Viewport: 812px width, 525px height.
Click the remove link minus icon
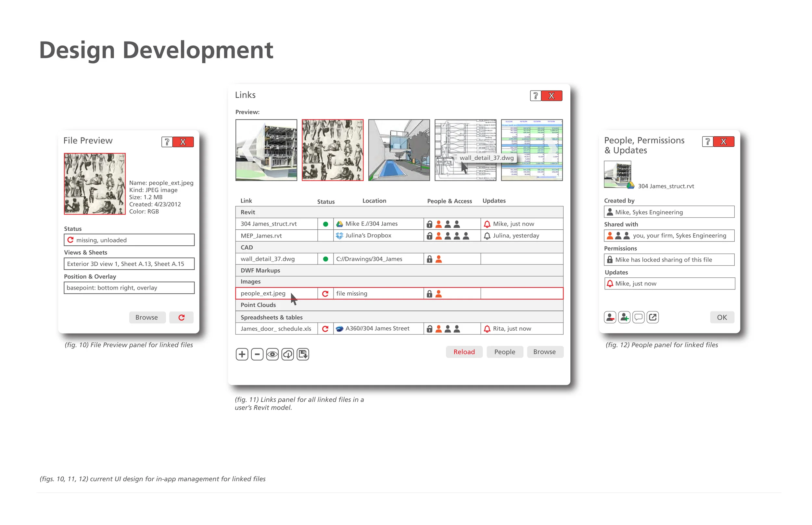click(257, 355)
